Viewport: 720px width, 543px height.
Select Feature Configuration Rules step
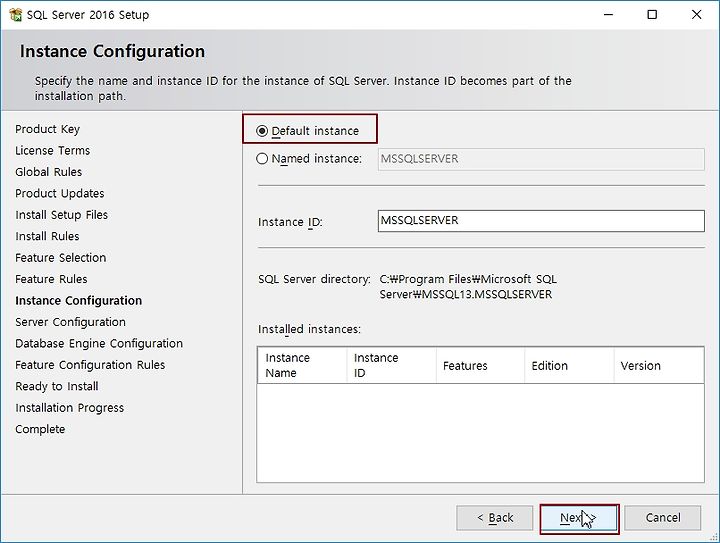click(90, 365)
